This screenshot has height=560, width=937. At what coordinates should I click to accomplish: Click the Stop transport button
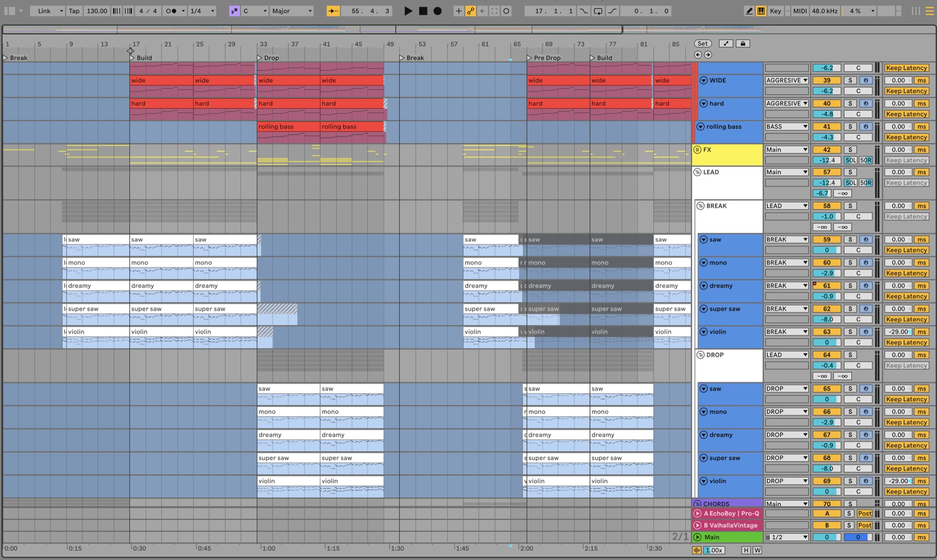point(423,11)
